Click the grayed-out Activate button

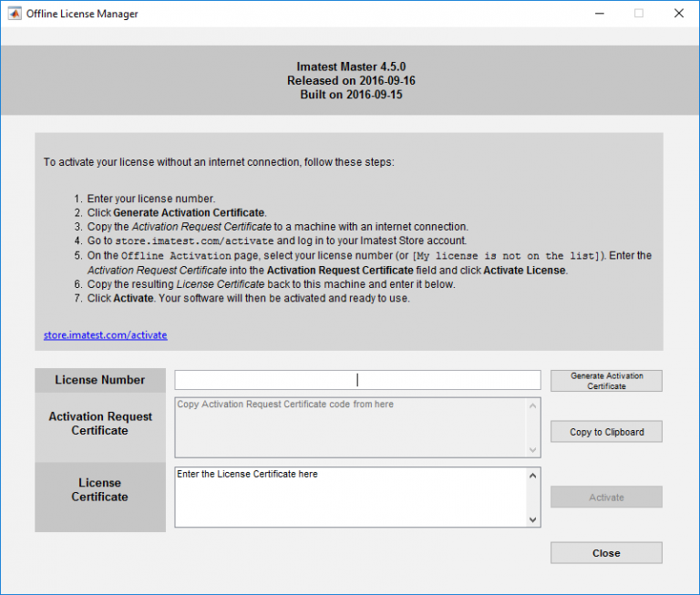[606, 497]
